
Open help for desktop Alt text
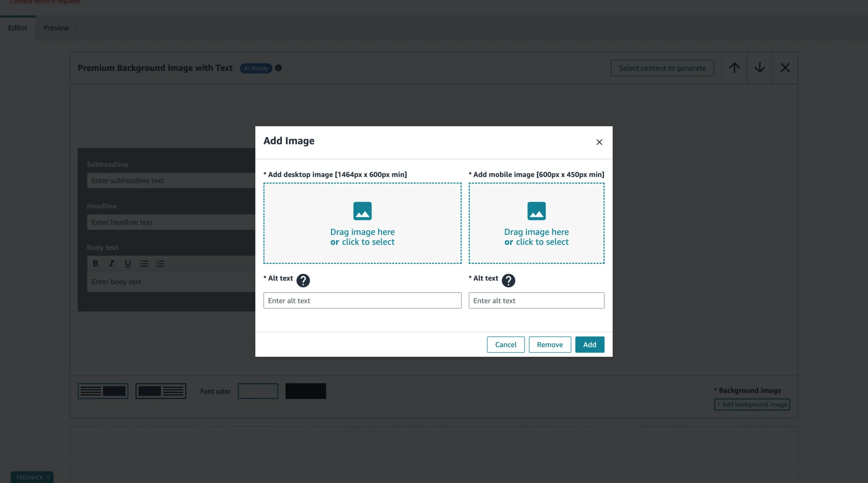click(303, 281)
